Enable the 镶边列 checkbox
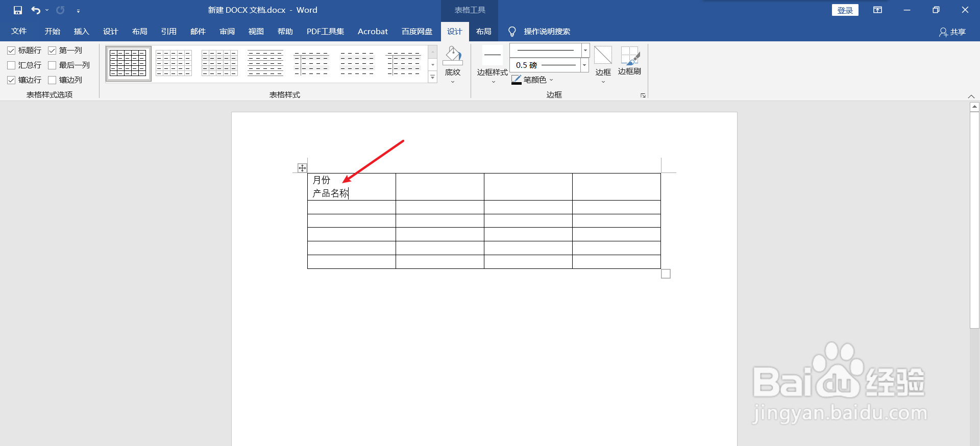The image size is (980, 446). tap(52, 80)
